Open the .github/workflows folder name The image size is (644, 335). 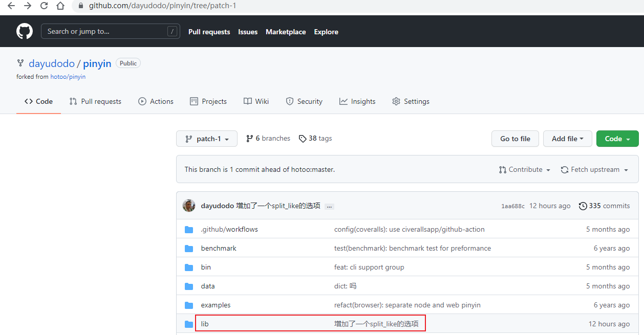pos(229,230)
